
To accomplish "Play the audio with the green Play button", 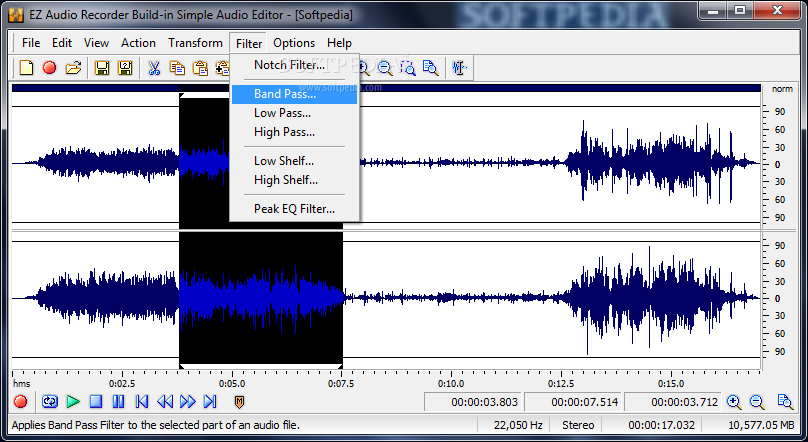I will (x=73, y=401).
